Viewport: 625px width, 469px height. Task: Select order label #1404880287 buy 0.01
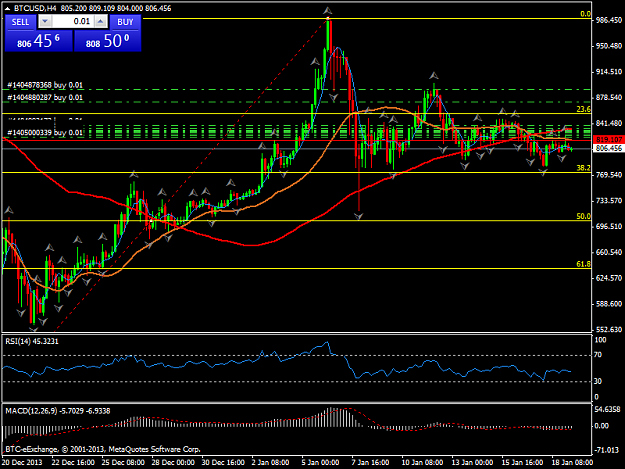coord(45,97)
